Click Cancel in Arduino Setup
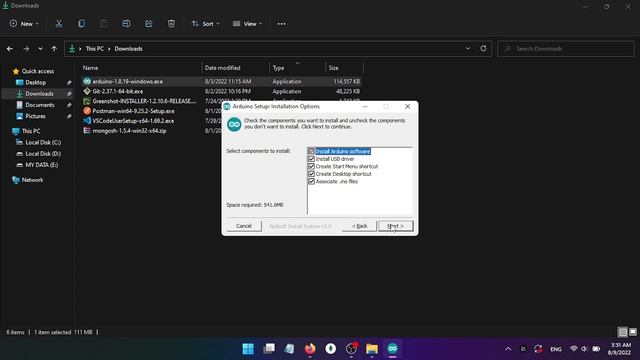This screenshot has width=640, height=360. (x=244, y=226)
